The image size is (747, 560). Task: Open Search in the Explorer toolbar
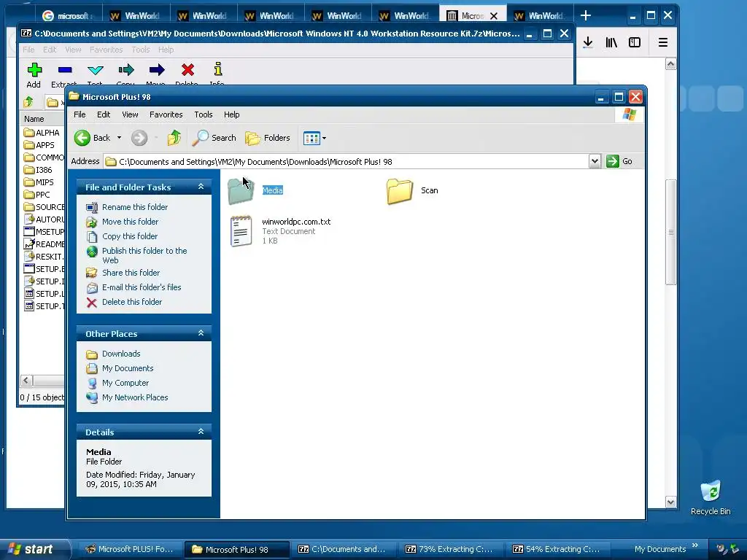click(x=214, y=138)
